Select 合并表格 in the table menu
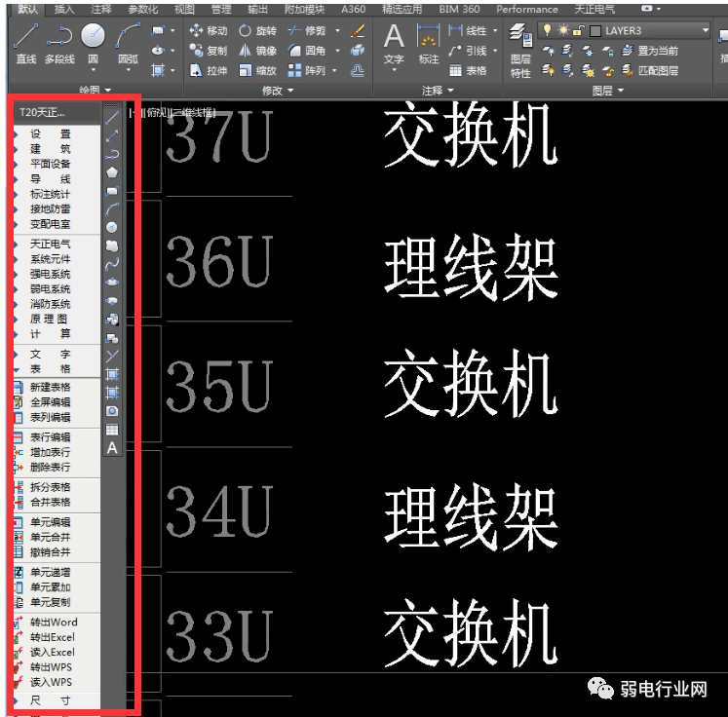 [x=50, y=502]
